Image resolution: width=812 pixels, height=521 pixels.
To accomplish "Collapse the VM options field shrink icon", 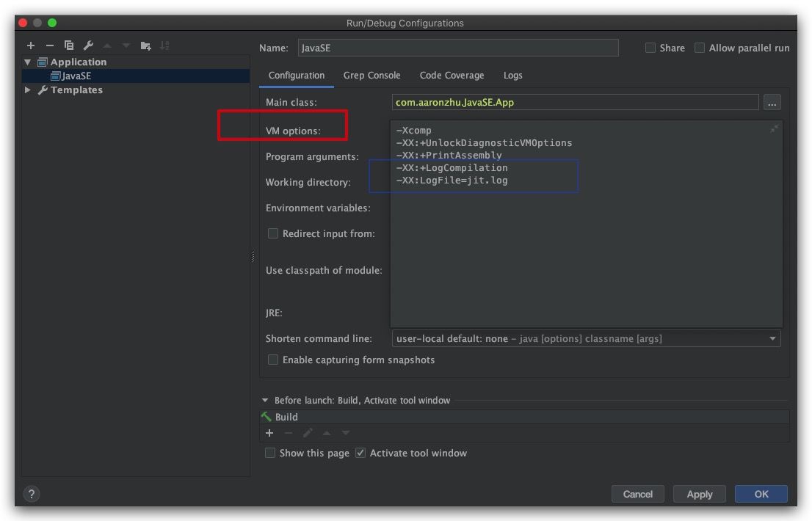I will [x=774, y=129].
